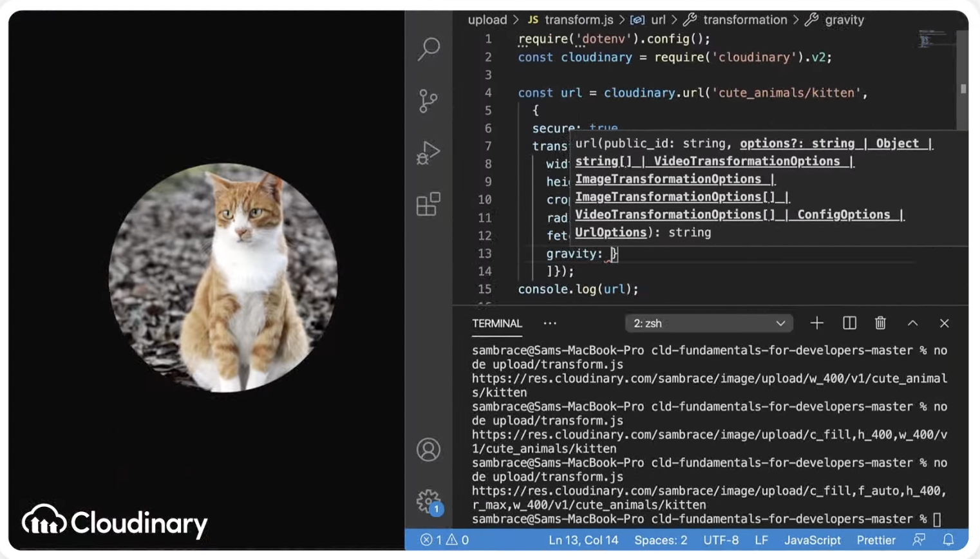
Task: Create a new terminal with the plus icon
Action: 816,323
